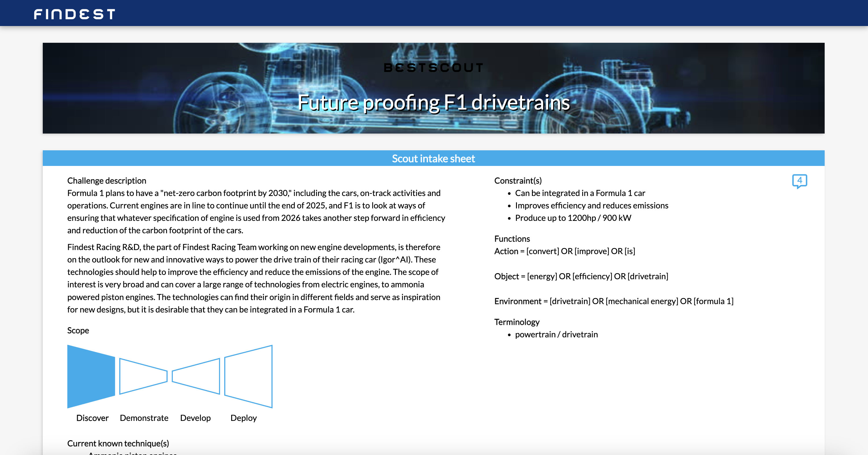This screenshot has height=455, width=868.
Task: Select the filled Discover scope shape
Action: [x=91, y=376]
